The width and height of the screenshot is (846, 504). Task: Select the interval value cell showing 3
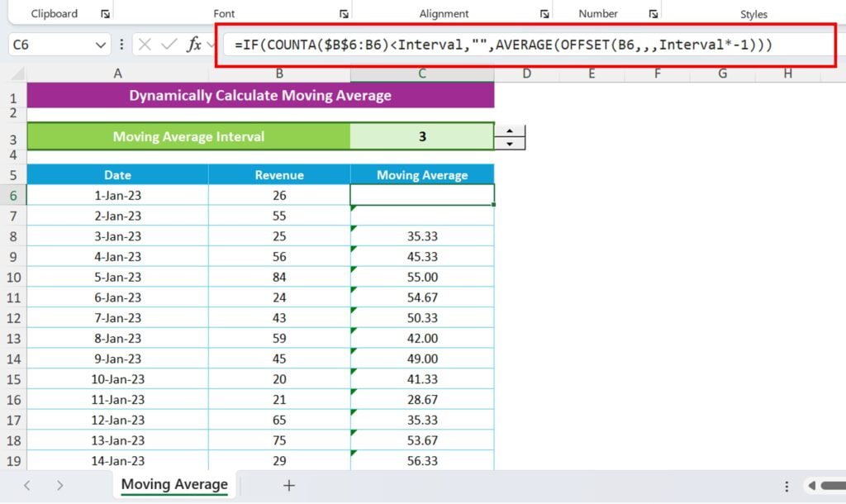[422, 136]
